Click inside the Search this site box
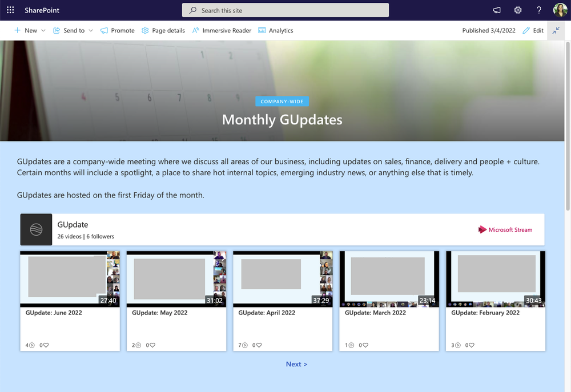The width and height of the screenshot is (571, 392). pos(285,10)
